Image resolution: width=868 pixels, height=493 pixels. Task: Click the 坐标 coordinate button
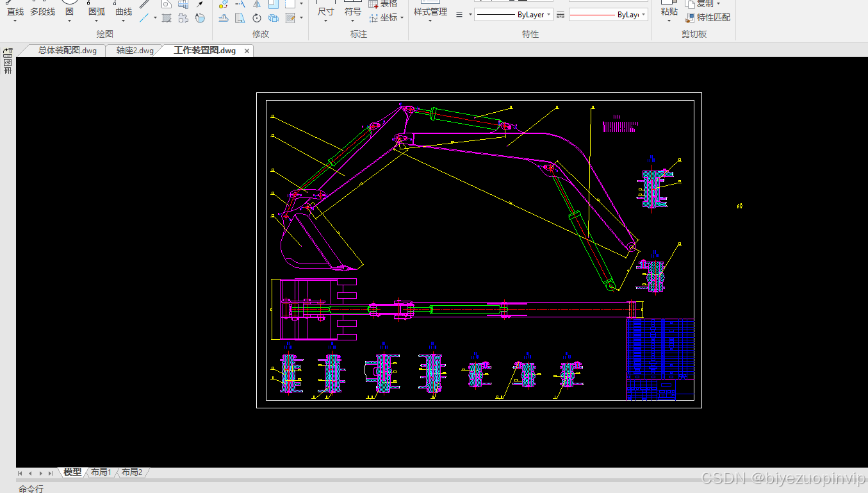[382, 18]
